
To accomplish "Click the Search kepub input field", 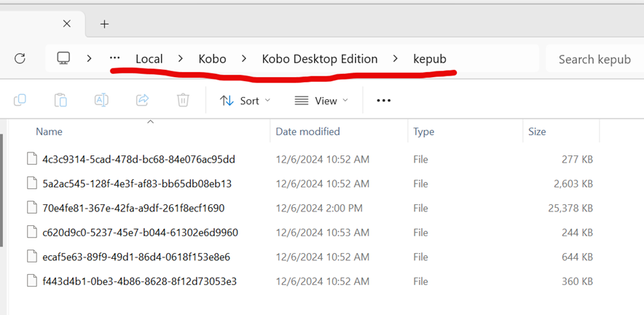I will click(594, 59).
